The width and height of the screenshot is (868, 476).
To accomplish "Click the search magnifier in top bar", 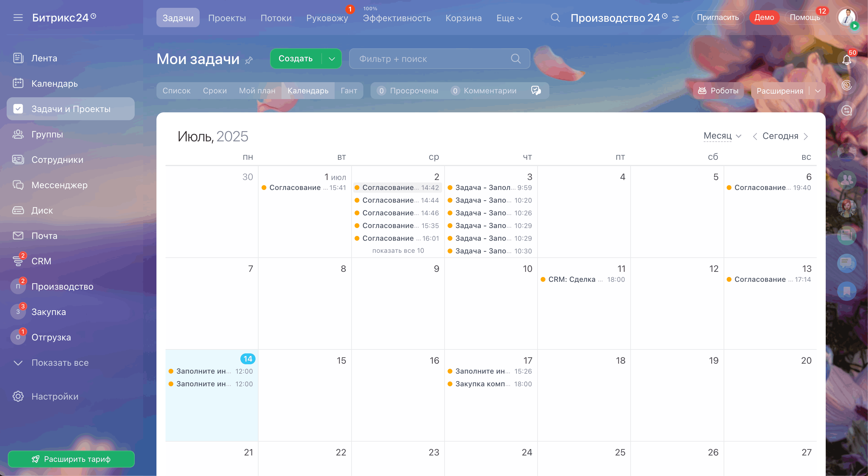I will click(x=555, y=18).
